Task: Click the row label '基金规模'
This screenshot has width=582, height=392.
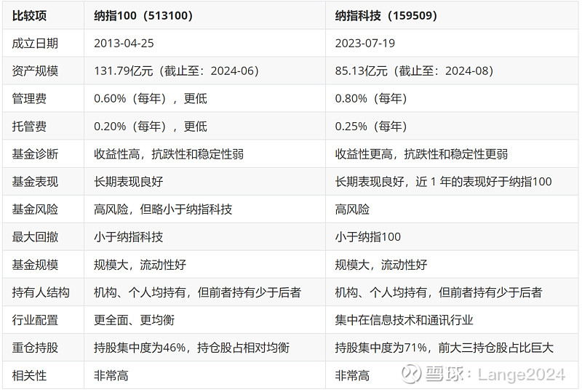Action: pos(35,265)
